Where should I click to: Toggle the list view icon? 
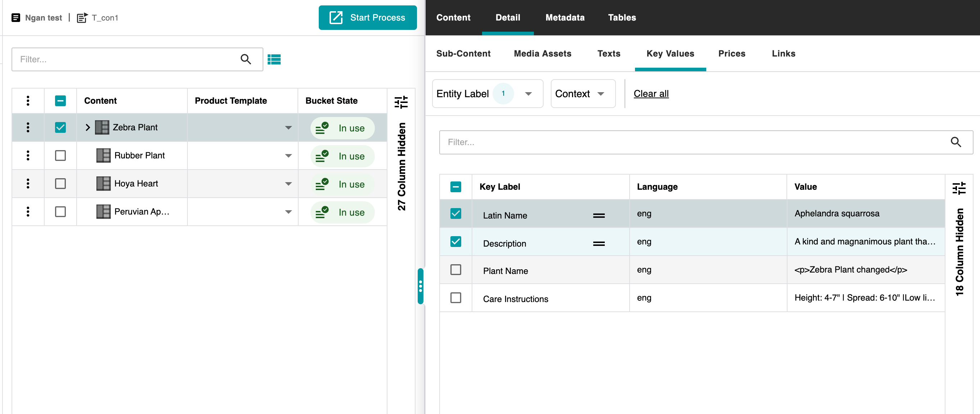(274, 59)
